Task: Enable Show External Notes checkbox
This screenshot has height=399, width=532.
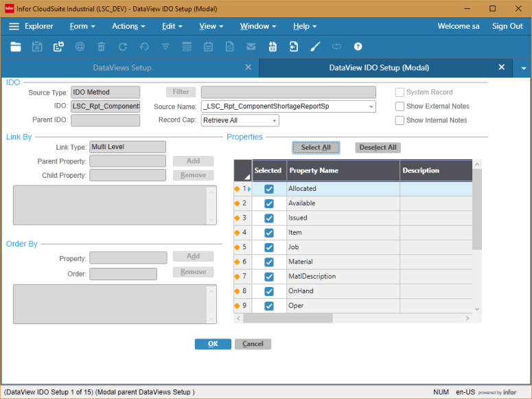Action: tap(400, 106)
